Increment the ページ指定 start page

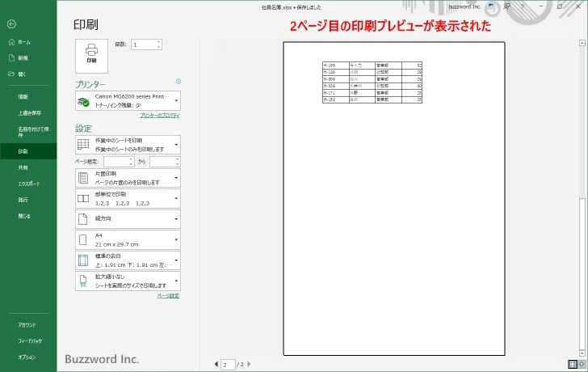point(131,159)
